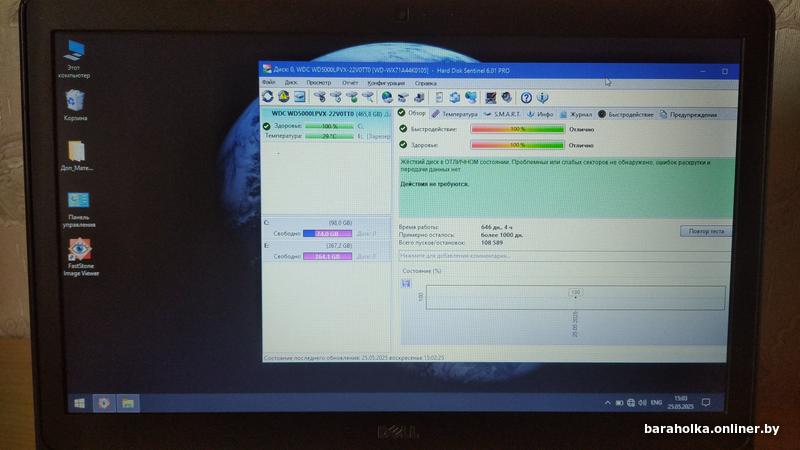800x450 pixels.
Task: Click the battery tray icon
Action: [x=619, y=403]
